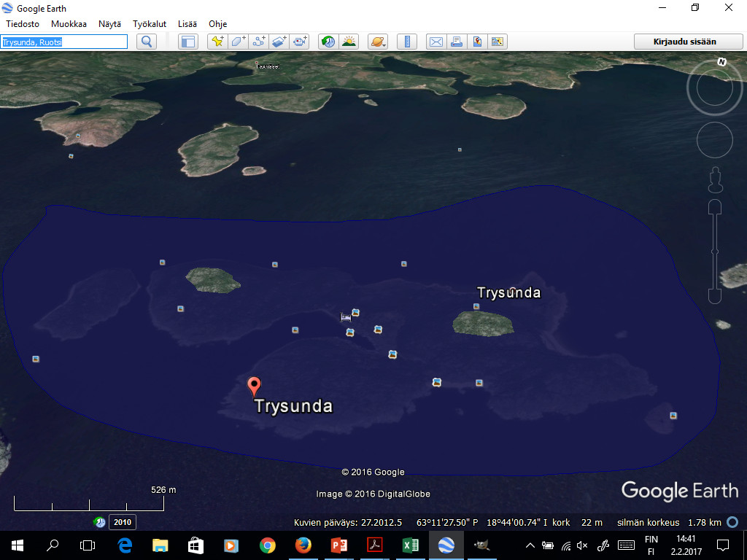Record a tour with the camera icon

click(300, 42)
